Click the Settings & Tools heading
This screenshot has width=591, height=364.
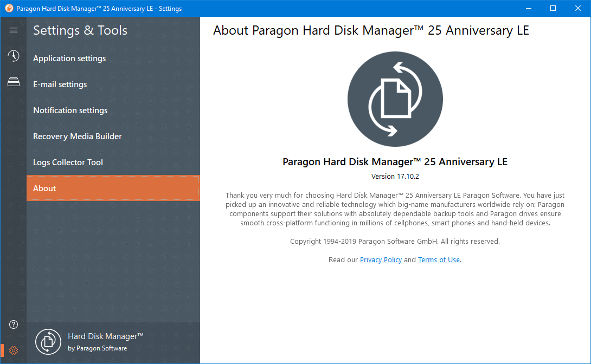click(x=80, y=30)
